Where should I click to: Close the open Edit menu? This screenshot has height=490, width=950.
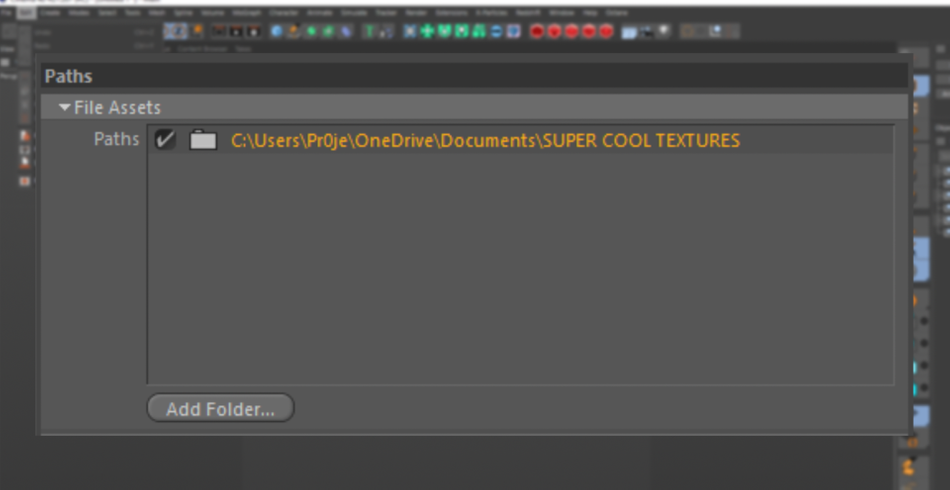pos(25,12)
